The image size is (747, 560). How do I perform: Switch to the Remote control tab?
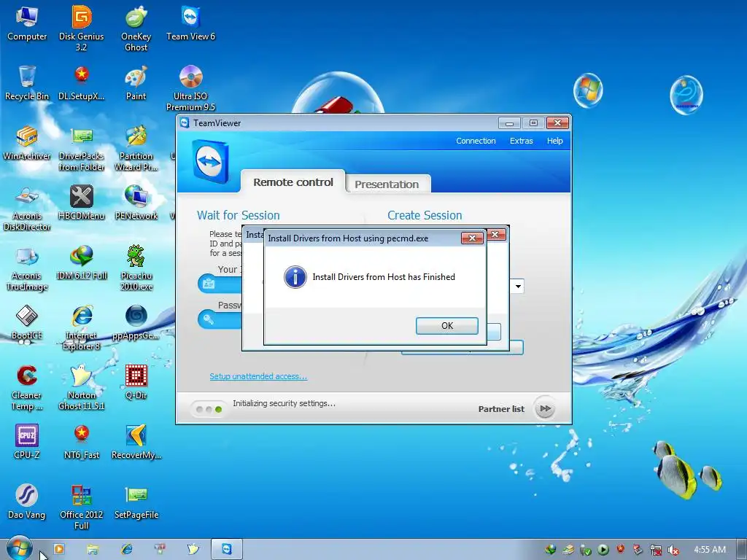pyautogui.click(x=293, y=182)
